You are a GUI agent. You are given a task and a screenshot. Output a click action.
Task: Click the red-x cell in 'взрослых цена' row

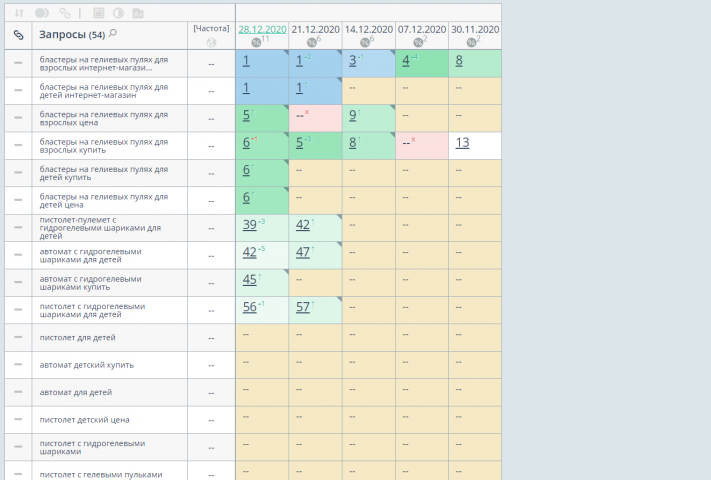coord(315,118)
